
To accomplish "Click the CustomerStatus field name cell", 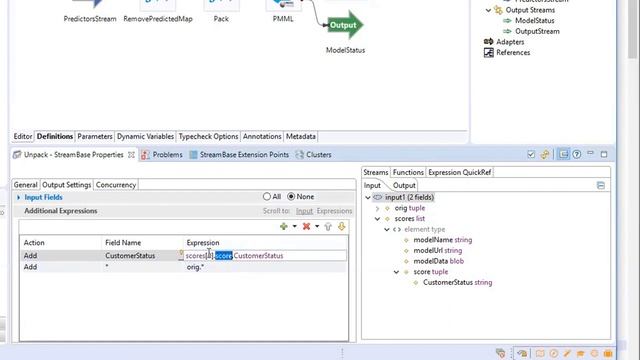I will pos(130,256).
